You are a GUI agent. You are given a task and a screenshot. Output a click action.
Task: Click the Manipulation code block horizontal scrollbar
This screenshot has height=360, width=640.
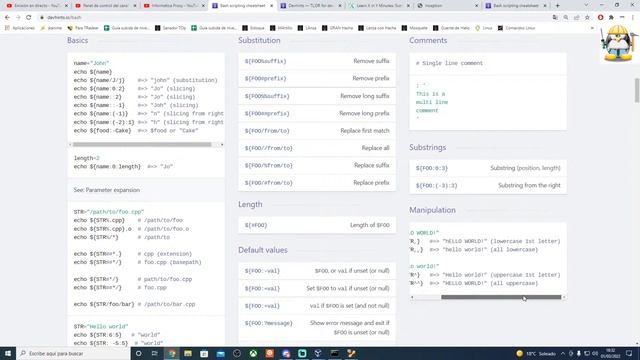501,297
